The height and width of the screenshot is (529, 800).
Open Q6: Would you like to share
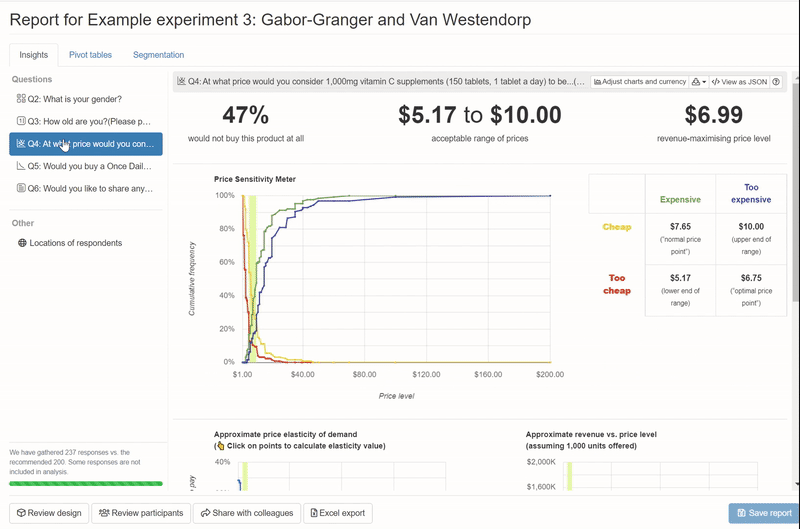(x=86, y=189)
